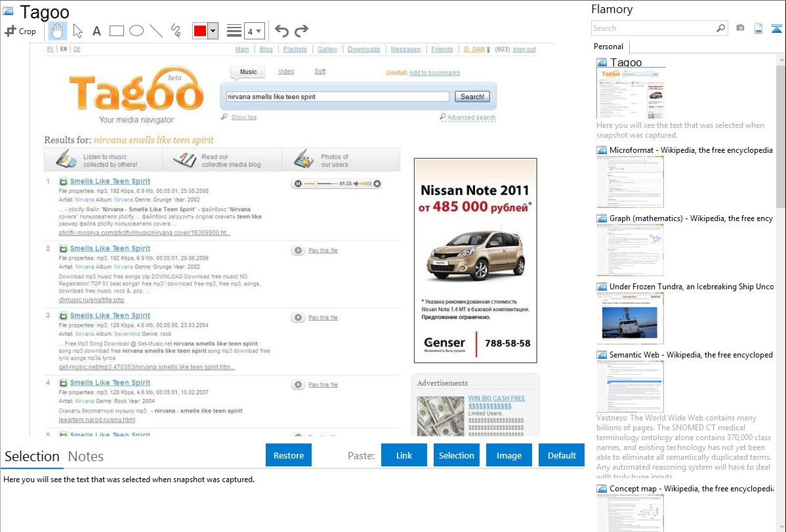Switch to the Notes tab

[86, 457]
